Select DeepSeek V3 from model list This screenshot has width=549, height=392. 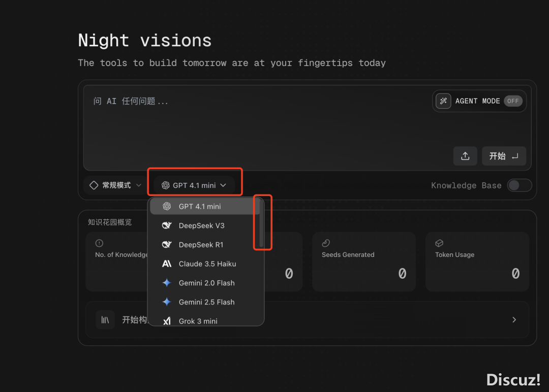tap(201, 225)
